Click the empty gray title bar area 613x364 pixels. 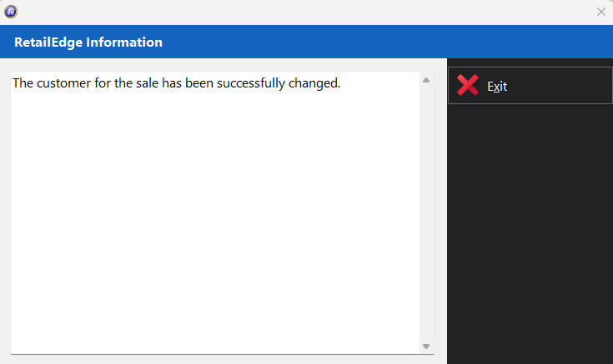click(305, 12)
